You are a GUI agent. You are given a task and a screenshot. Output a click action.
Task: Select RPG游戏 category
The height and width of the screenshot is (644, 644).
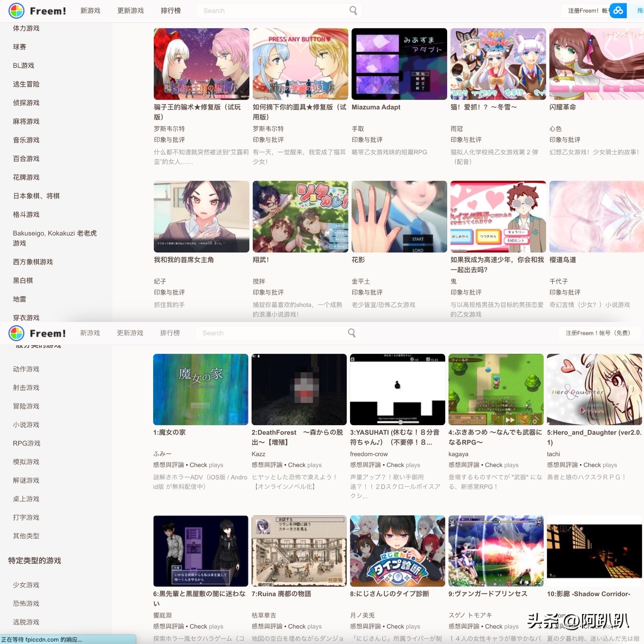(x=26, y=443)
